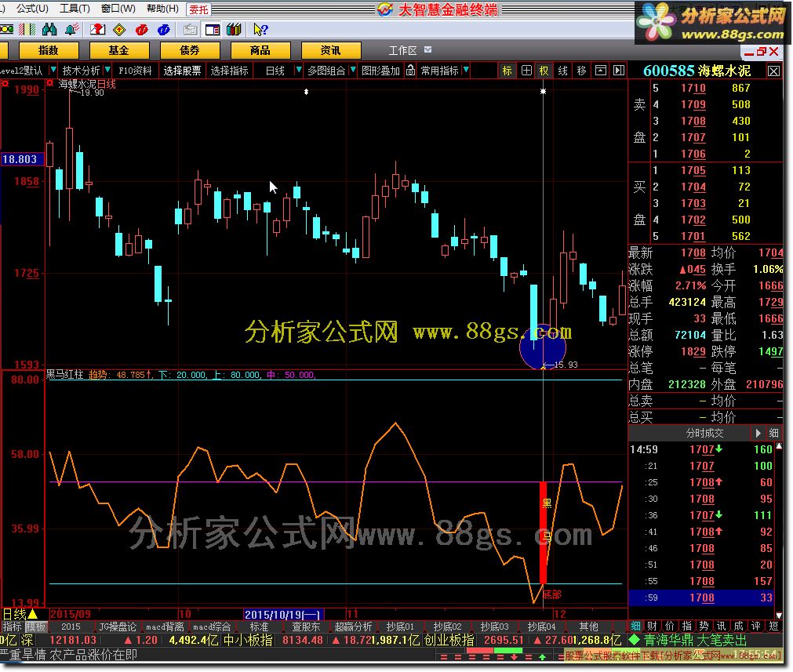
Task: Select the 基金 category button
Action: click(119, 50)
